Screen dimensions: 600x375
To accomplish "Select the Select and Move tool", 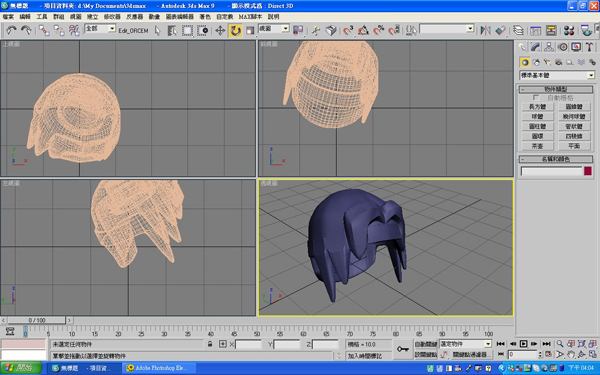I will pos(220,30).
